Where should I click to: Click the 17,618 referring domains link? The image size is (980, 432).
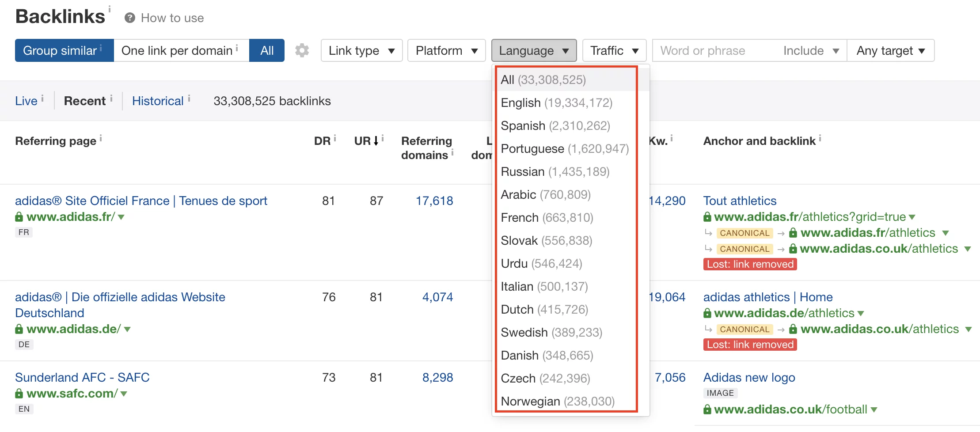(435, 201)
